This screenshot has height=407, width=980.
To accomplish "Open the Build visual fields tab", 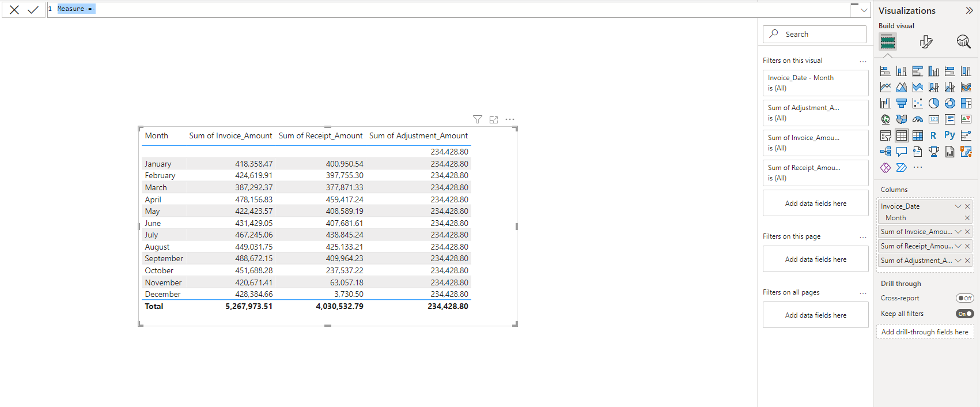I will click(x=888, y=42).
